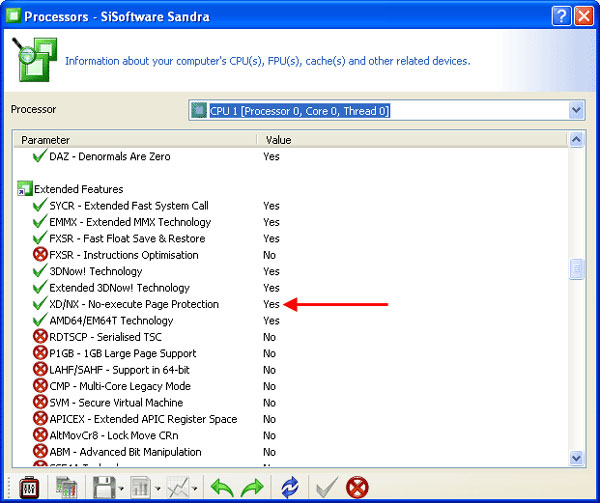Click the No value for RDTSCP

click(269, 337)
